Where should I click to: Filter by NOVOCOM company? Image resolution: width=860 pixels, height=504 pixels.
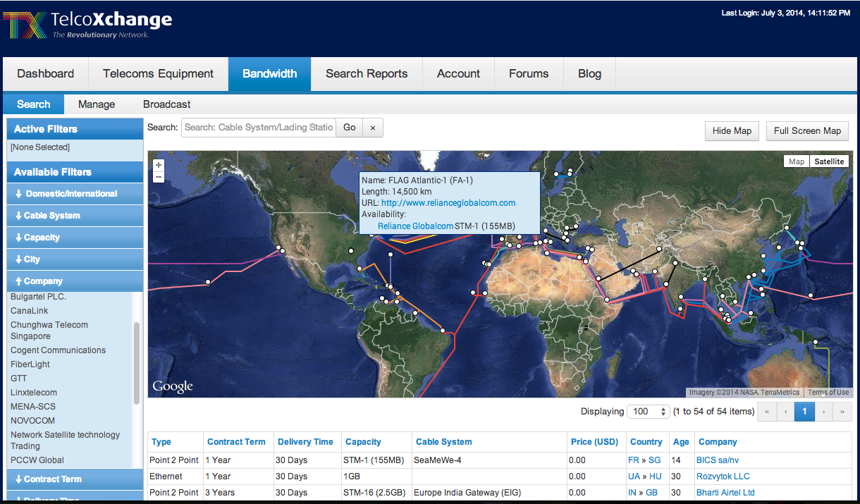[32, 421]
